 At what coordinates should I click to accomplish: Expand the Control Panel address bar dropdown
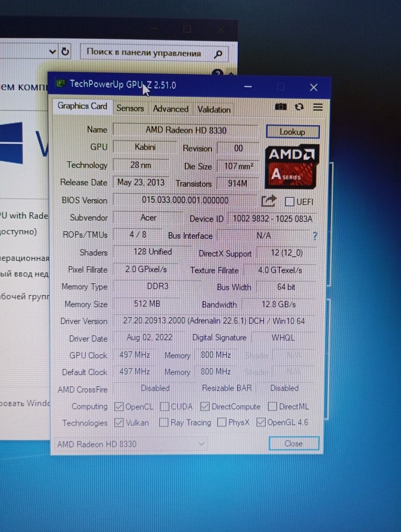click(53, 52)
